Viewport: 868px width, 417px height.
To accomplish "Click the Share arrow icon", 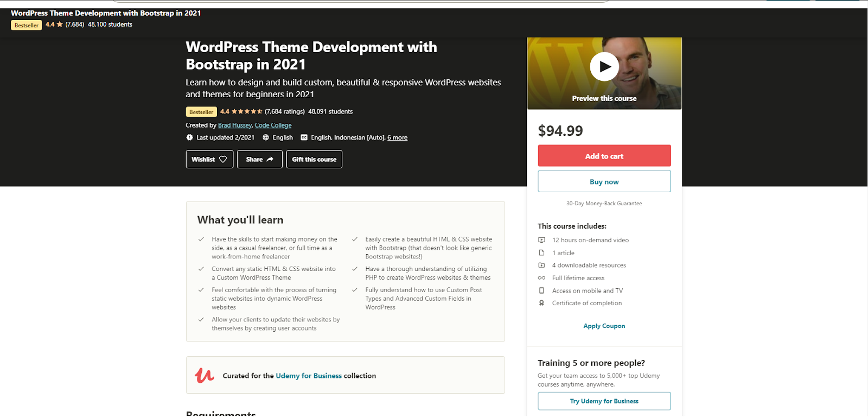I will coord(270,159).
